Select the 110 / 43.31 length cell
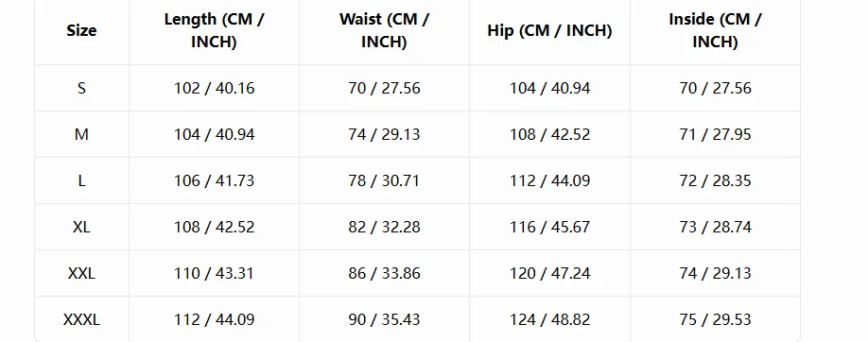Screen dimensions: 868x342 click(x=215, y=273)
